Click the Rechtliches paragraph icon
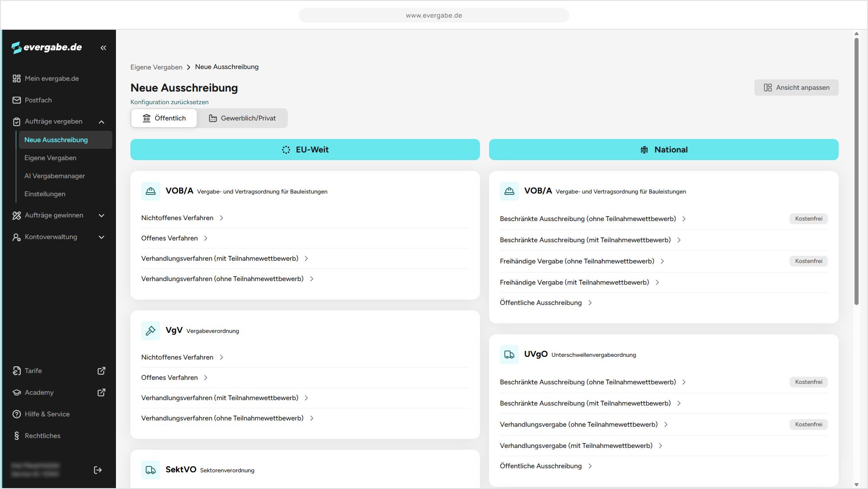868x489 pixels. pos(17,436)
